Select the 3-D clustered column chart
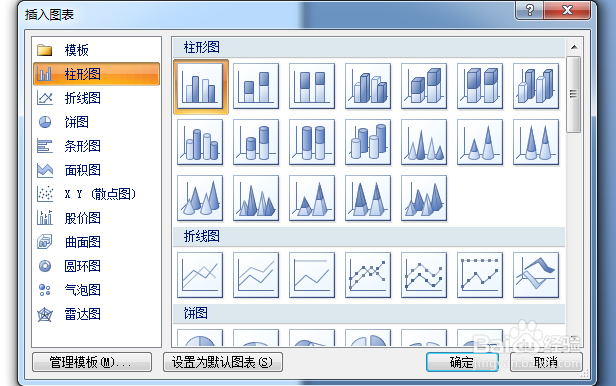This screenshot has height=386, width=616. pos(368,86)
